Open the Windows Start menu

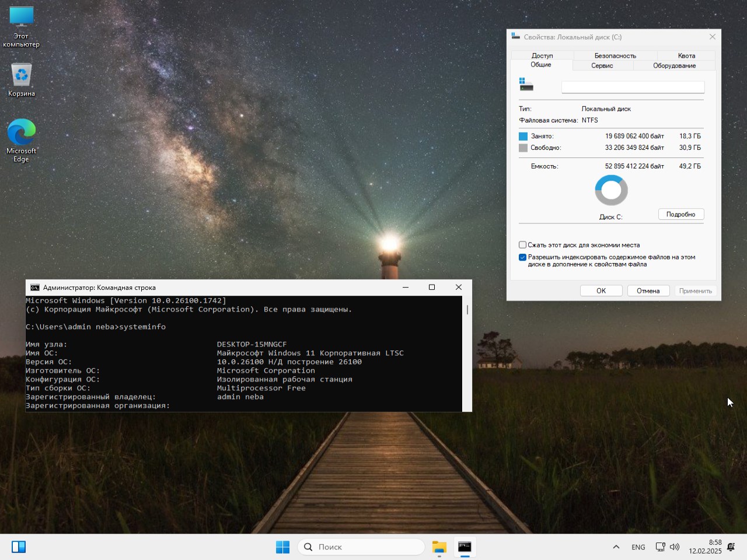pos(282,547)
